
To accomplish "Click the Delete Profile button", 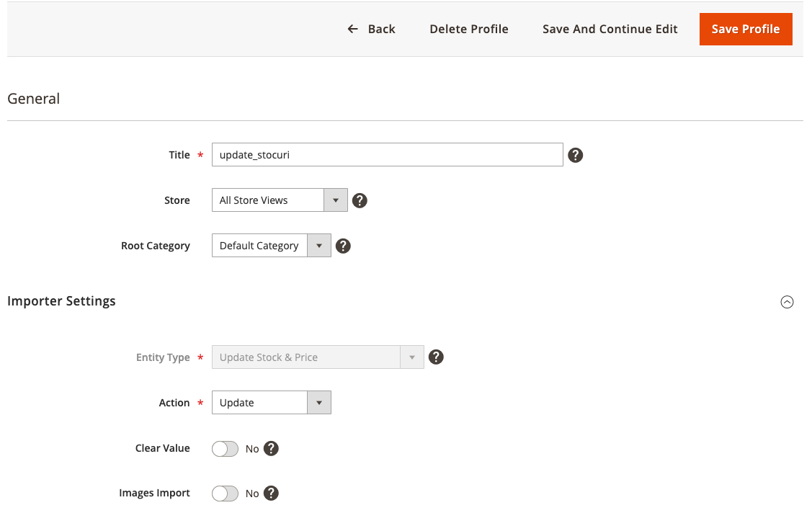I will coord(468,29).
